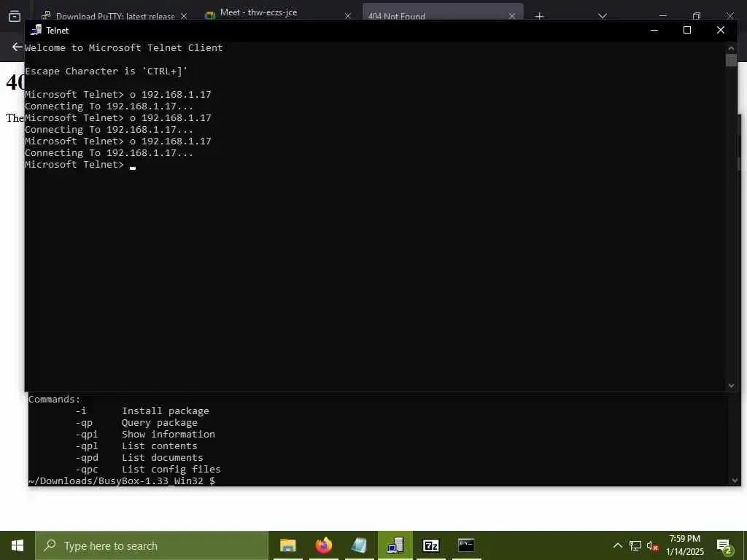This screenshot has width=747, height=560.
Task: Click 'Welcome to Microsoft Telnet Client' text
Action: point(124,47)
